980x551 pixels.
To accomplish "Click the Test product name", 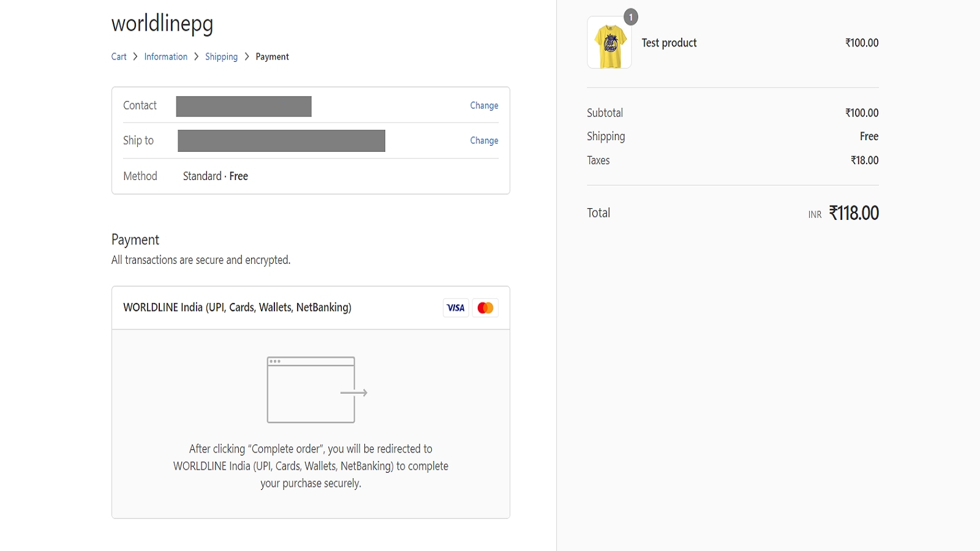I will [669, 43].
